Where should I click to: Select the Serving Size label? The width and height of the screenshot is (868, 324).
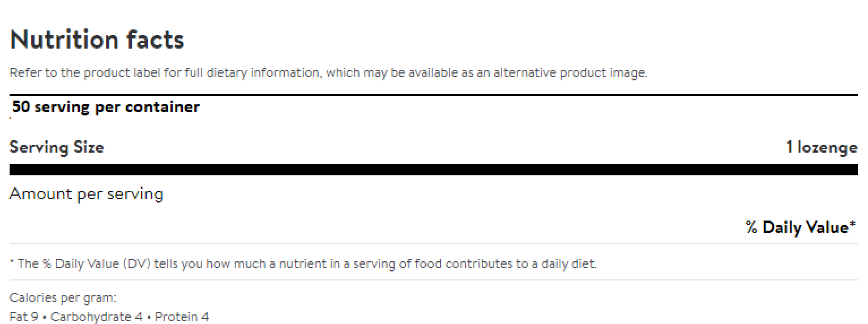point(57,148)
